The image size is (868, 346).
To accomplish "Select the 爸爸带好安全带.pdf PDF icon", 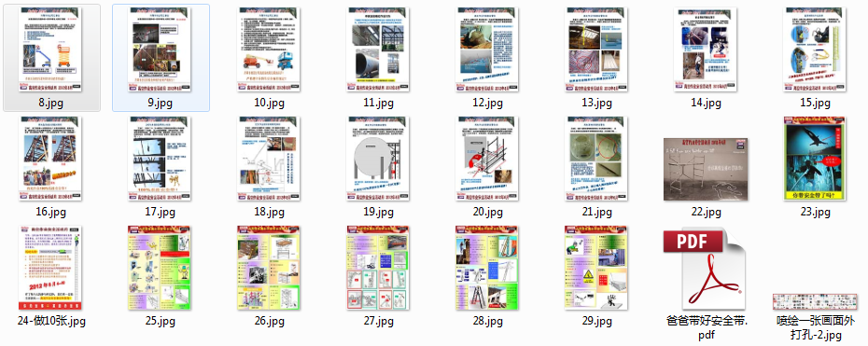I will click(706, 268).
